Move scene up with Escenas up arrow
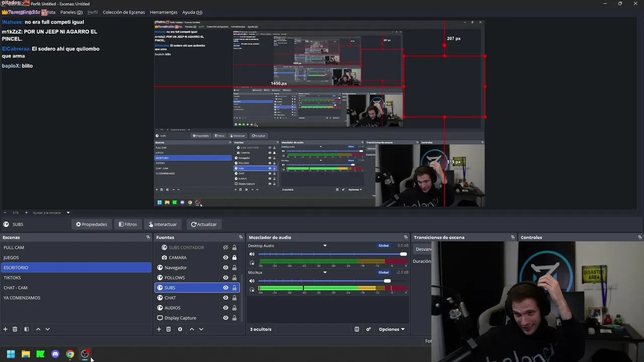The width and height of the screenshot is (644, 362). click(x=38, y=329)
